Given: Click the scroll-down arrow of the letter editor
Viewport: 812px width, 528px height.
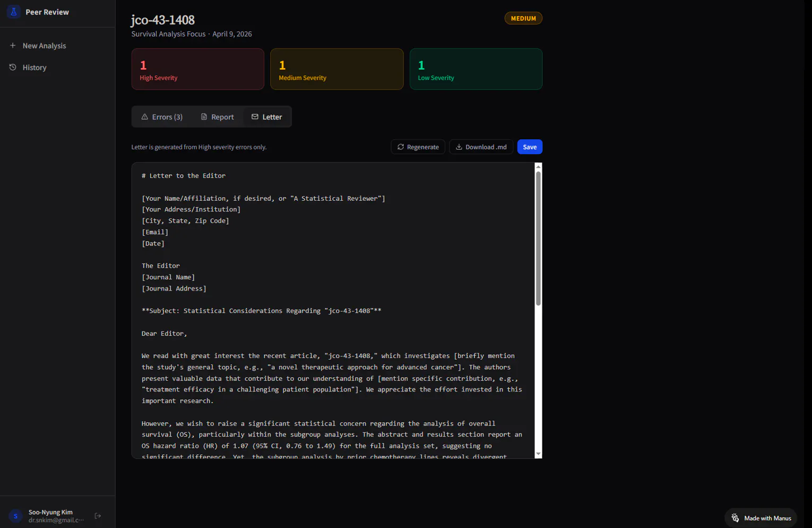Looking at the screenshot, I should pos(538,454).
